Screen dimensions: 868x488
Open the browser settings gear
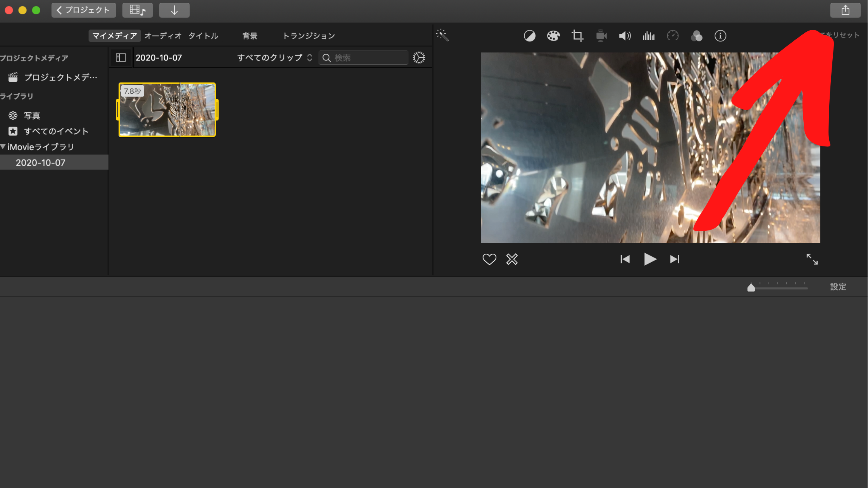tap(419, 58)
